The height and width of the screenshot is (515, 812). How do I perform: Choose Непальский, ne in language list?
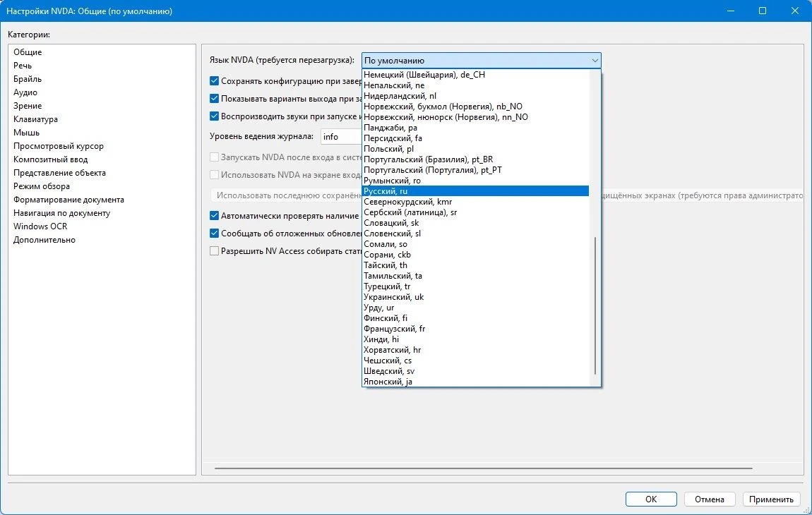pos(475,85)
